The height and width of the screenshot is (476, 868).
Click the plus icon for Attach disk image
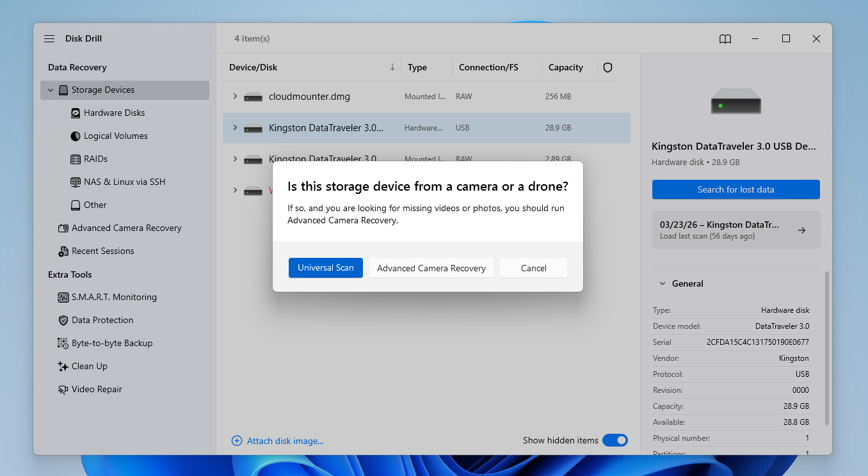[237, 441]
